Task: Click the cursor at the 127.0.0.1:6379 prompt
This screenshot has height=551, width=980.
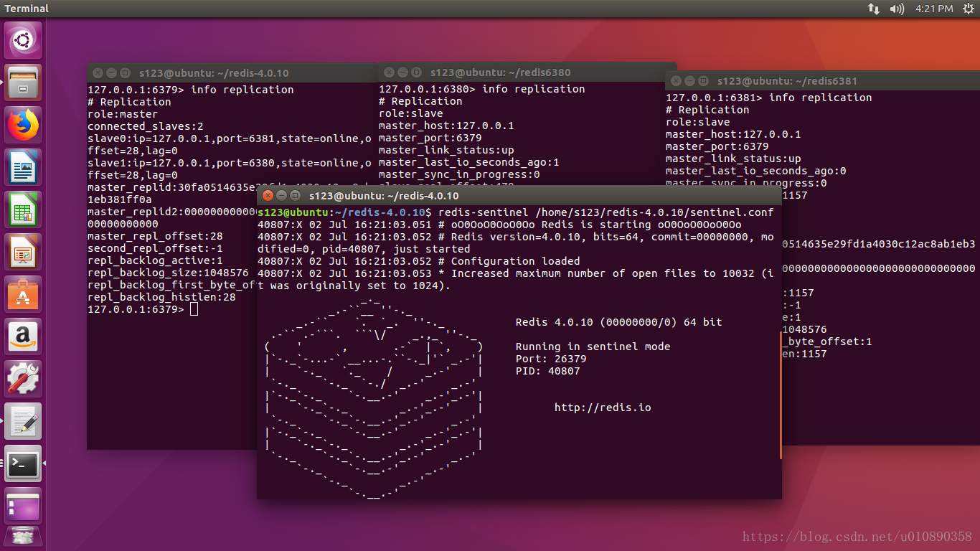Action: tap(194, 309)
